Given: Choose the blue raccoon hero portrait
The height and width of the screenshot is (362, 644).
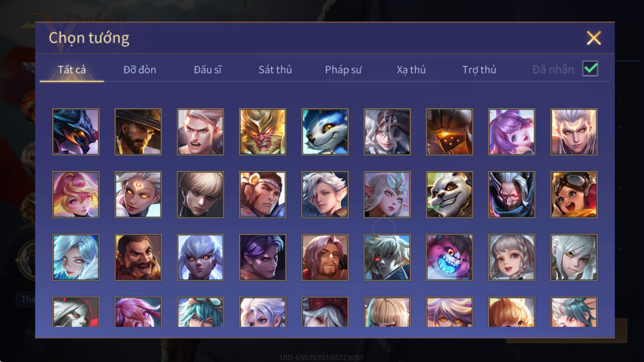Looking at the screenshot, I should pyautogui.click(x=325, y=132).
